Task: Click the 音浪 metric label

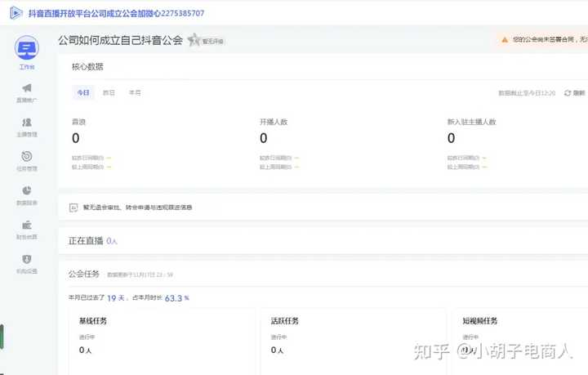Action: [78, 122]
